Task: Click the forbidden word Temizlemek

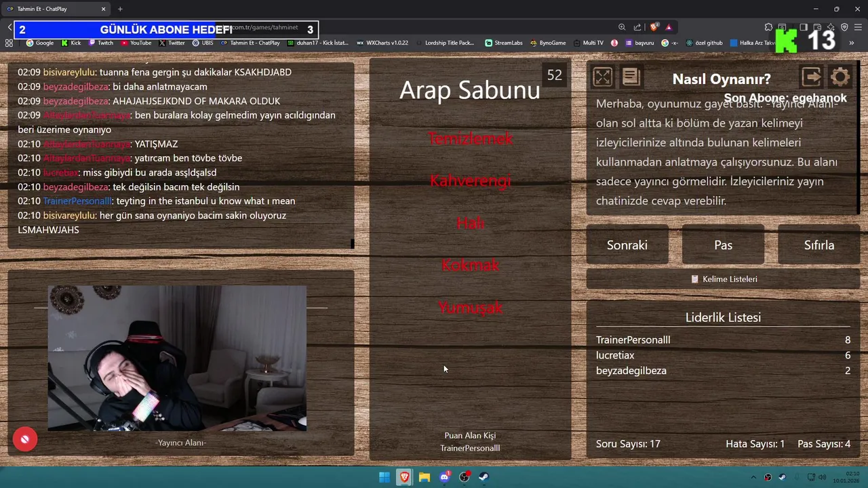Action: 470,138
